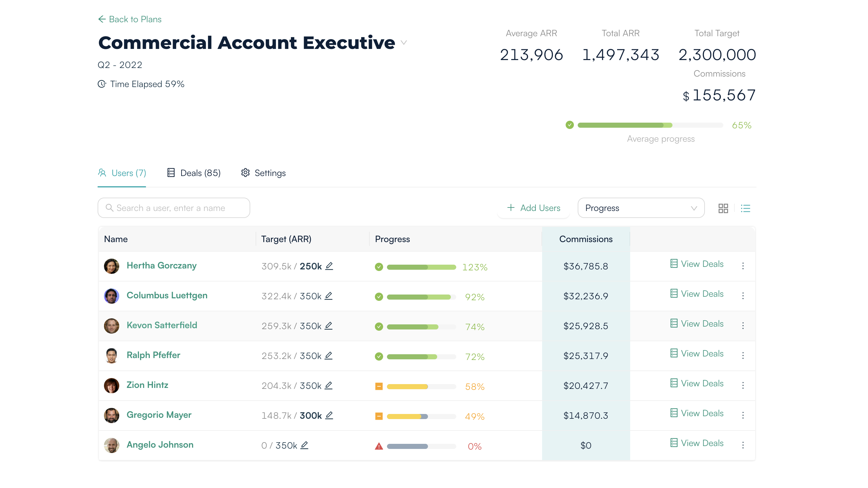Image resolution: width=868 pixels, height=488 pixels.
Task: Click Zion Hintz's edit target pencil
Action: (328, 386)
